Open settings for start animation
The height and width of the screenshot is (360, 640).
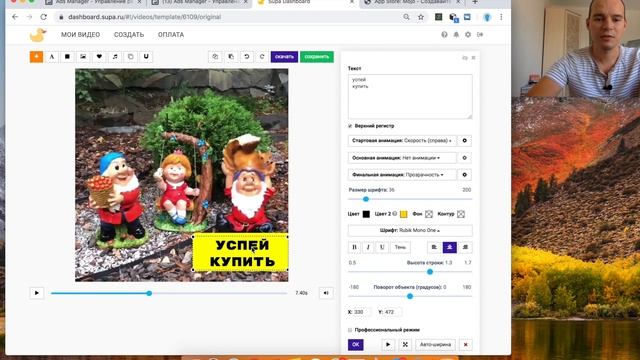pyautogui.click(x=464, y=140)
